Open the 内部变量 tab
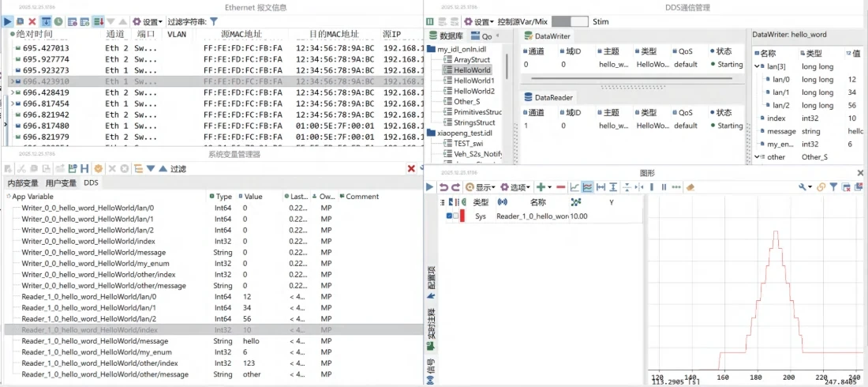 [23, 183]
